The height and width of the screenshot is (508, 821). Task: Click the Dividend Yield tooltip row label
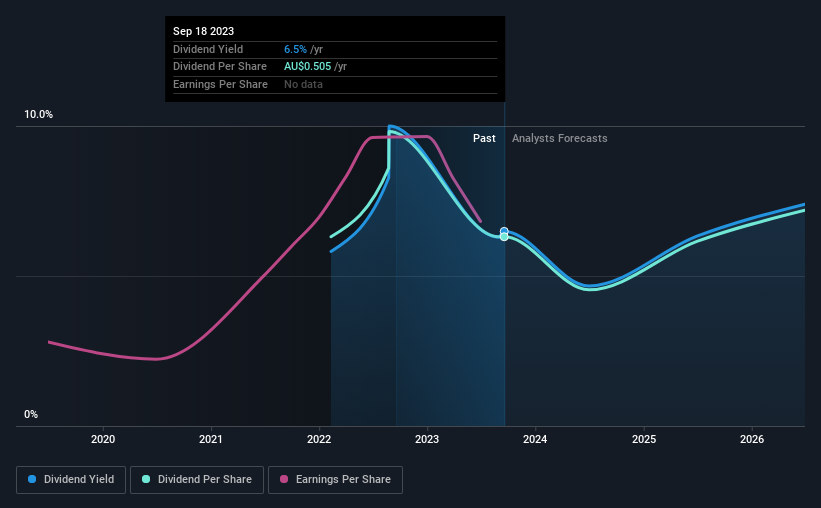pyautogui.click(x=208, y=49)
